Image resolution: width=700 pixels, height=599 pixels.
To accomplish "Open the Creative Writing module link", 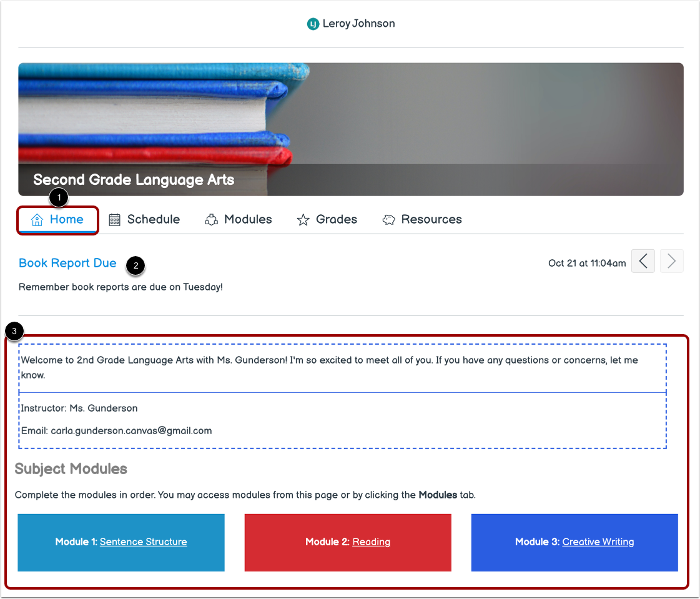I will pyautogui.click(x=598, y=542).
